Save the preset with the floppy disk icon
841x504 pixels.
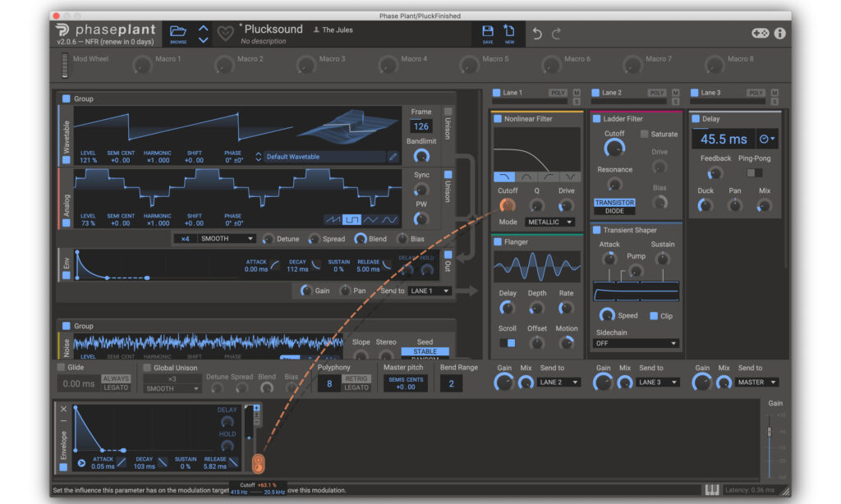[x=488, y=31]
